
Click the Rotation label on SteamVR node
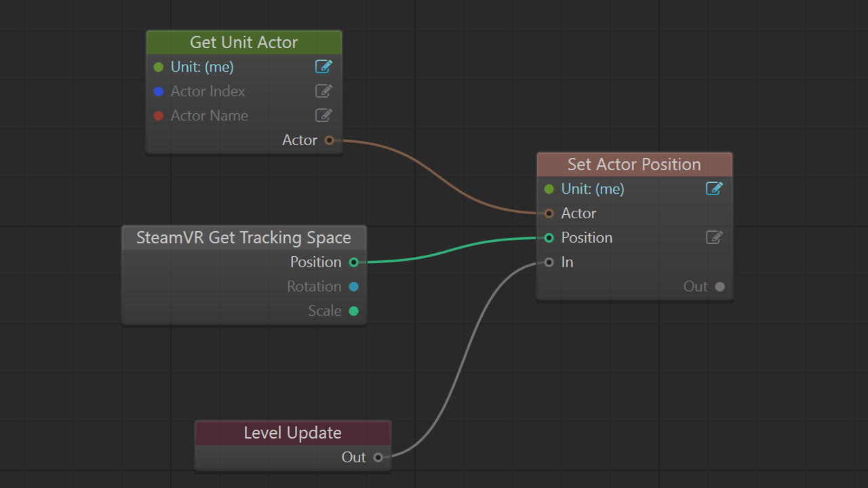[314, 287]
